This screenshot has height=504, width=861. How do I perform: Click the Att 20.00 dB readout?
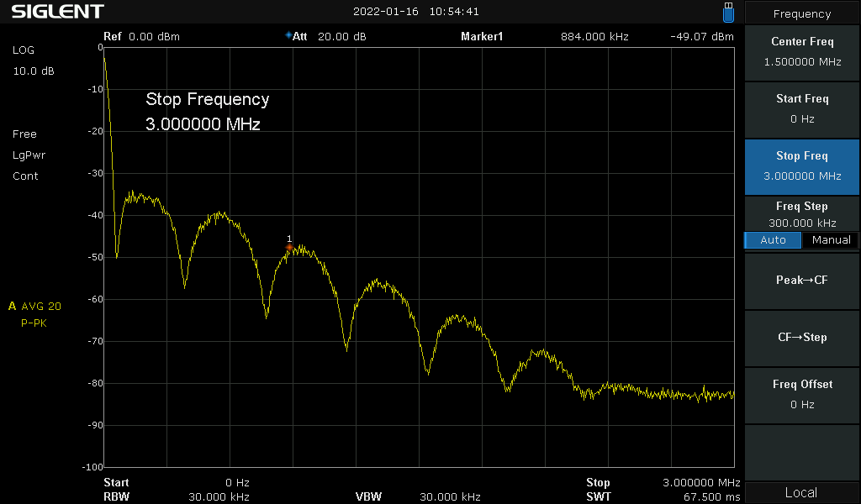click(x=329, y=37)
